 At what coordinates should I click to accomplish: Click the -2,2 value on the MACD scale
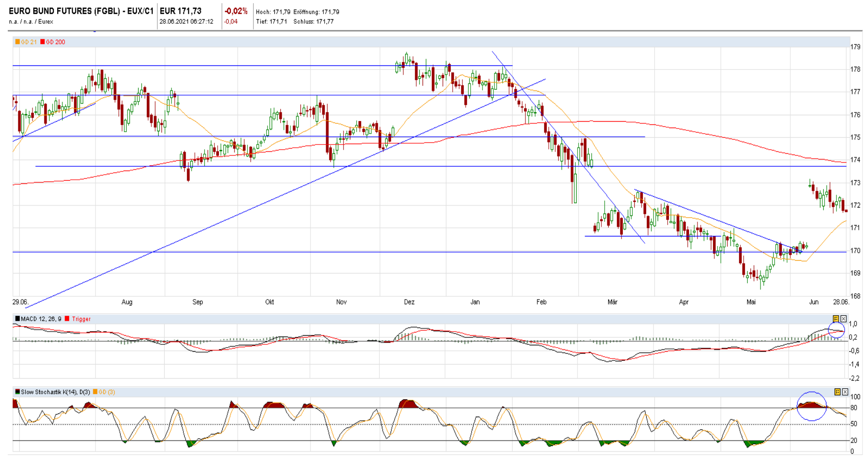(x=854, y=378)
